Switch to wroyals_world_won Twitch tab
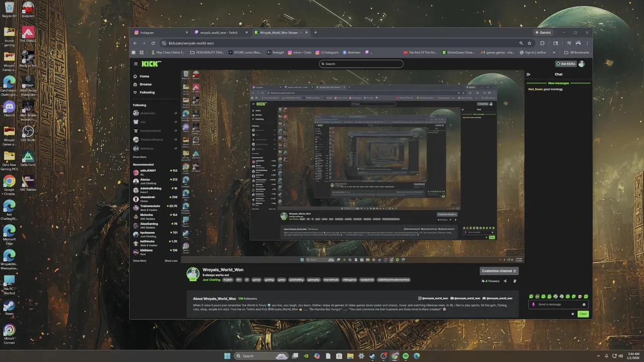This screenshot has height=362, width=644. click(x=220, y=33)
